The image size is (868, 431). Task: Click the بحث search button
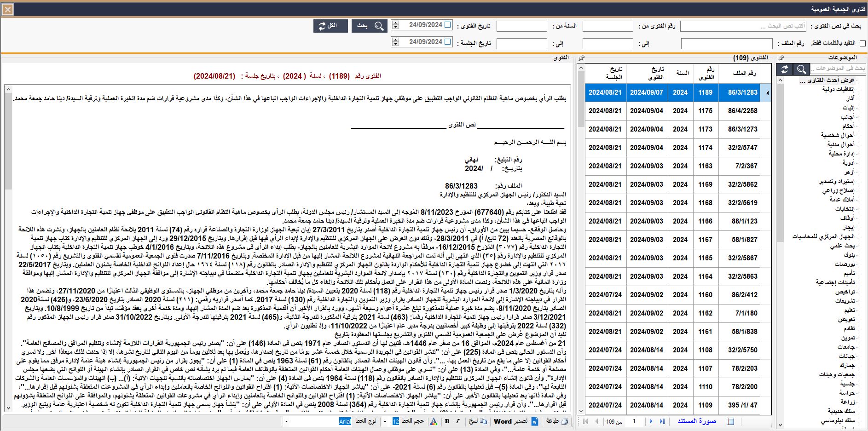pos(369,26)
